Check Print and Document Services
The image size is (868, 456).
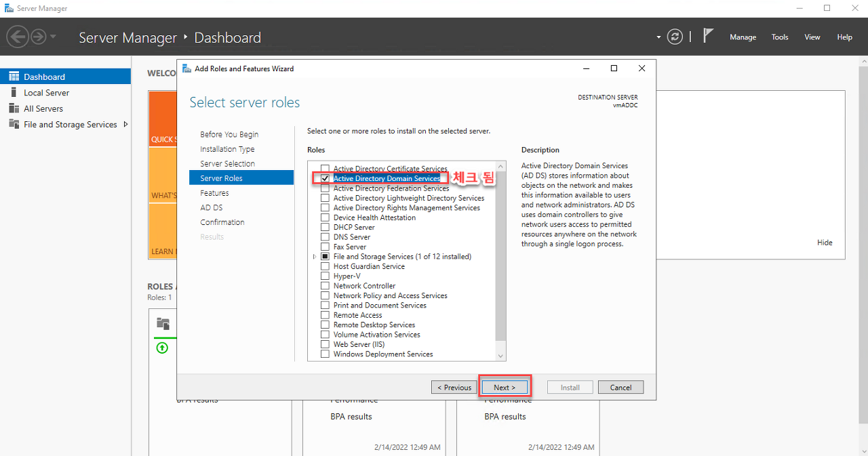(x=325, y=306)
